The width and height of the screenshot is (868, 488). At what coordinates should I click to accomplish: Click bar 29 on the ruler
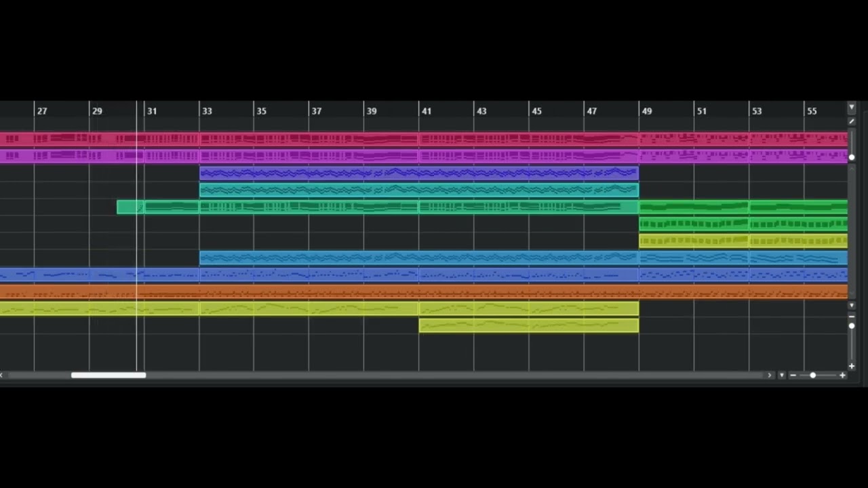[97, 111]
